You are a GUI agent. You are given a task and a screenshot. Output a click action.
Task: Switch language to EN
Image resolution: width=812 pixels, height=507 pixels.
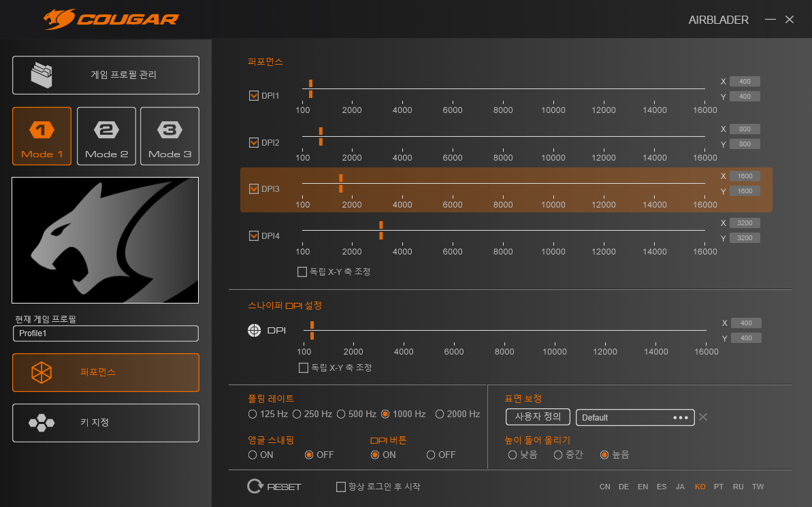643,487
